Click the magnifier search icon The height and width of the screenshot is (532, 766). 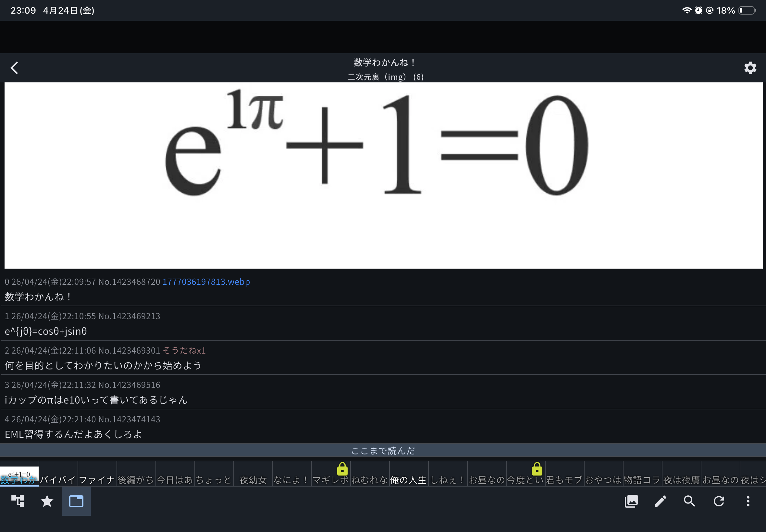tap(689, 501)
